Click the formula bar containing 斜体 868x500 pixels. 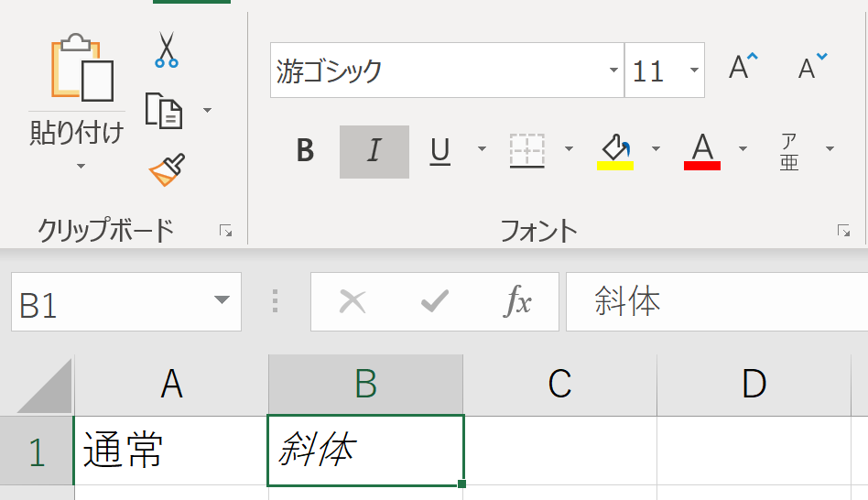(x=717, y=302)
